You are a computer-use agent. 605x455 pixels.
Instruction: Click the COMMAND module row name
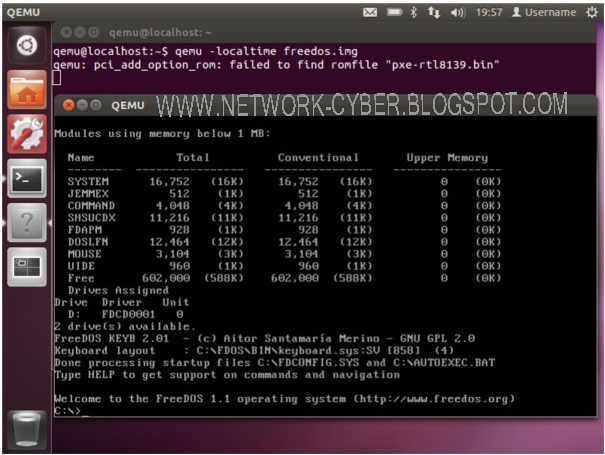click(91, 205)
